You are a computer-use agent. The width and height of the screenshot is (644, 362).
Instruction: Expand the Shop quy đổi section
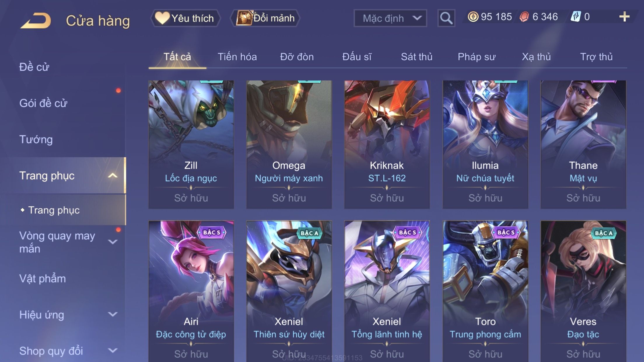[113, 350]
